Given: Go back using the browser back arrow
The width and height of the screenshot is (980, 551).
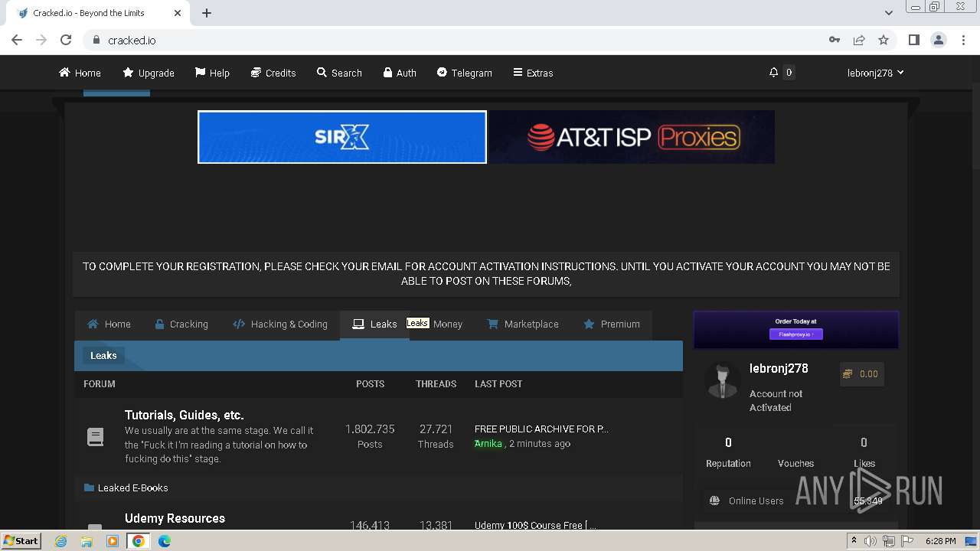Looking at the screenshot, I should (17, 40).
